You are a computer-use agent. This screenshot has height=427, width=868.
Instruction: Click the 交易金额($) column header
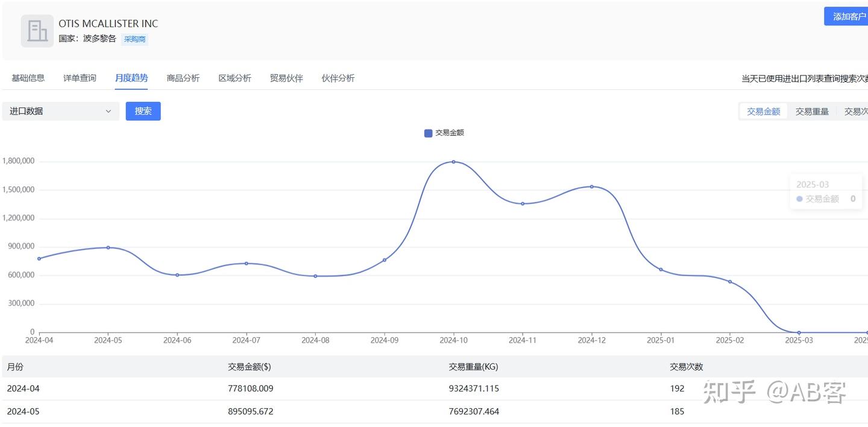(x=250, y=367)
